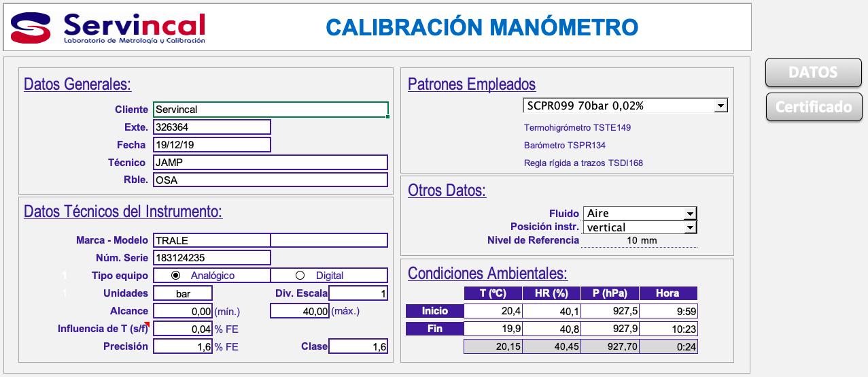Select the Técnico field with JAMP
Screen dimensions: 868x377
click(271, 163)
